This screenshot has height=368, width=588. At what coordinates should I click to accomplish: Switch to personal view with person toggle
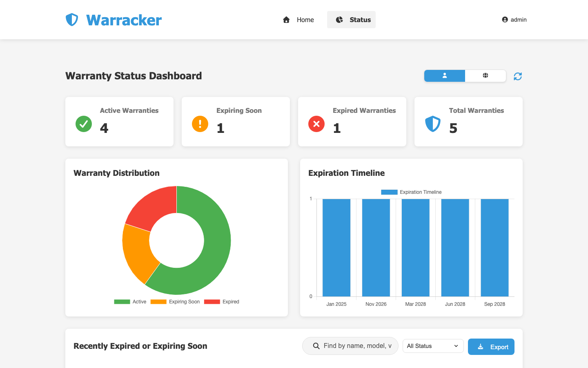click(445, 76)
